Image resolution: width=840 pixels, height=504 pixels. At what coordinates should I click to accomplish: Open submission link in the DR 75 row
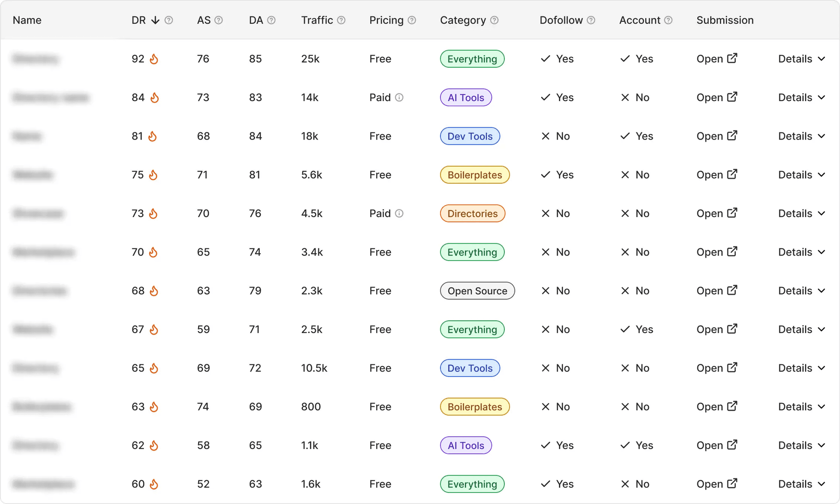pyautogui.click(x=717, y=175)
